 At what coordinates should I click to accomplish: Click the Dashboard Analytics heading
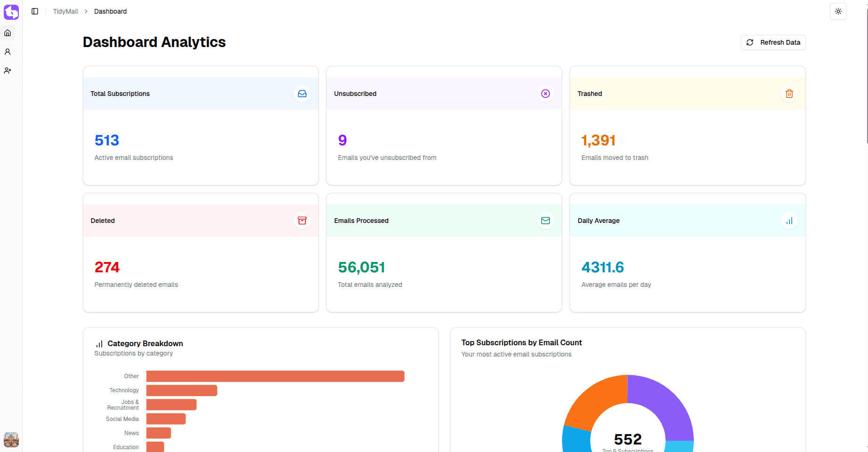click(x=154, y=42)
